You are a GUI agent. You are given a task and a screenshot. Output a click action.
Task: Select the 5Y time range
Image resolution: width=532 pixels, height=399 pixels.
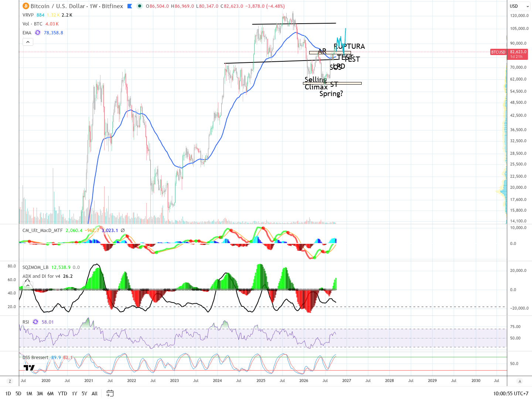point(85,393)
